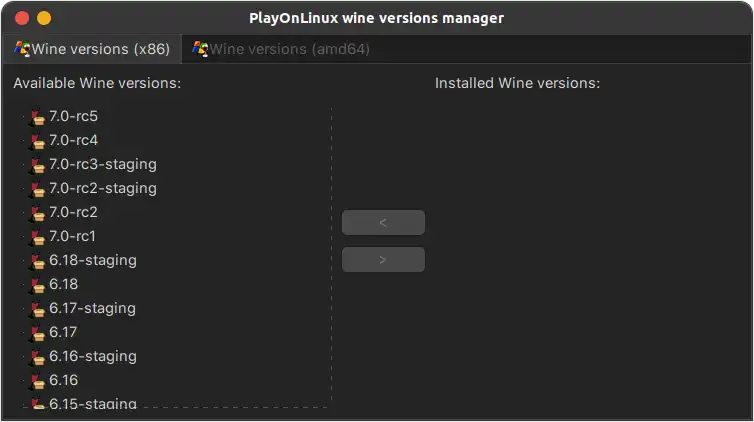This screenshot has height=422, width=754.
Task: Click the wine icon beside 6.17-staging
Action: 37,310
